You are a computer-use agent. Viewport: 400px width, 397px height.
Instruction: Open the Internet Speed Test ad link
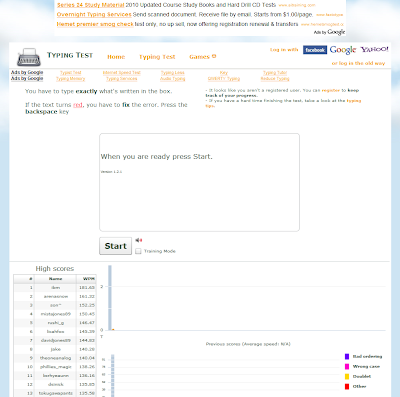pos(122,73)
